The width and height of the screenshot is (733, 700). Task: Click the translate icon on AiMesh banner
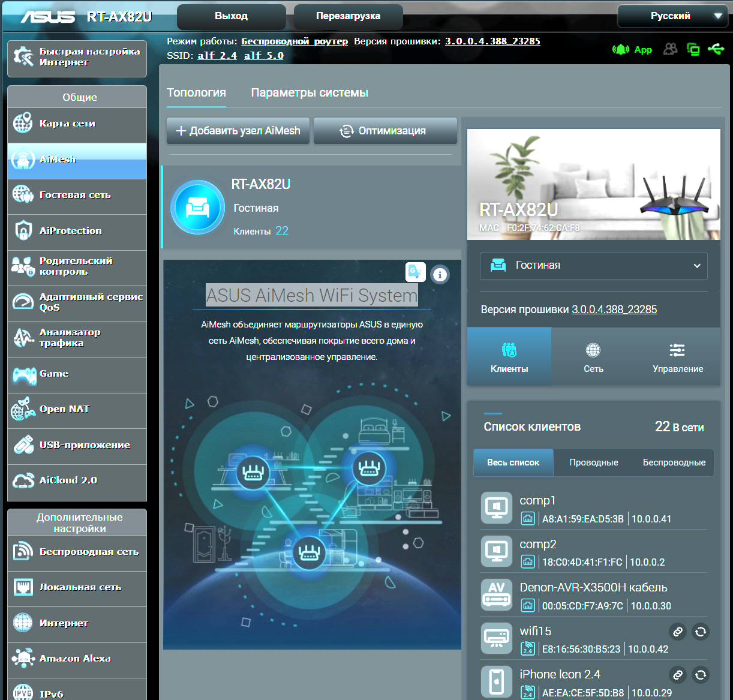point(416,272)
